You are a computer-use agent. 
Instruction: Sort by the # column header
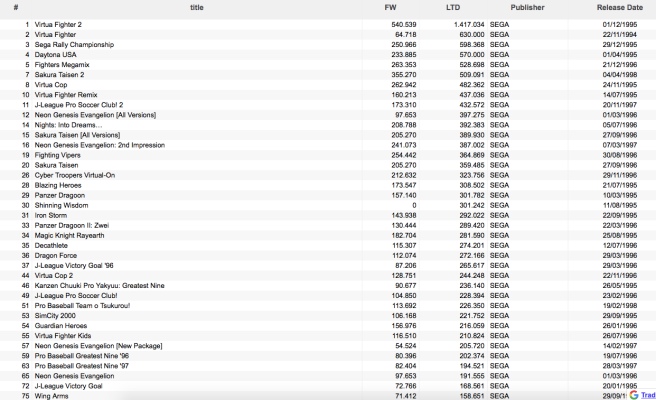[16, 8]
